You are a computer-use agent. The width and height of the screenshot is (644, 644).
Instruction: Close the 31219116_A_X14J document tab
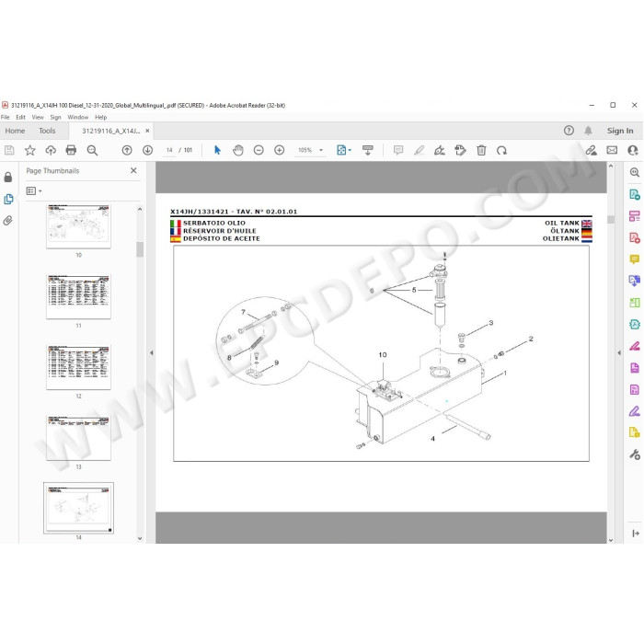click(x=147, y=131)
